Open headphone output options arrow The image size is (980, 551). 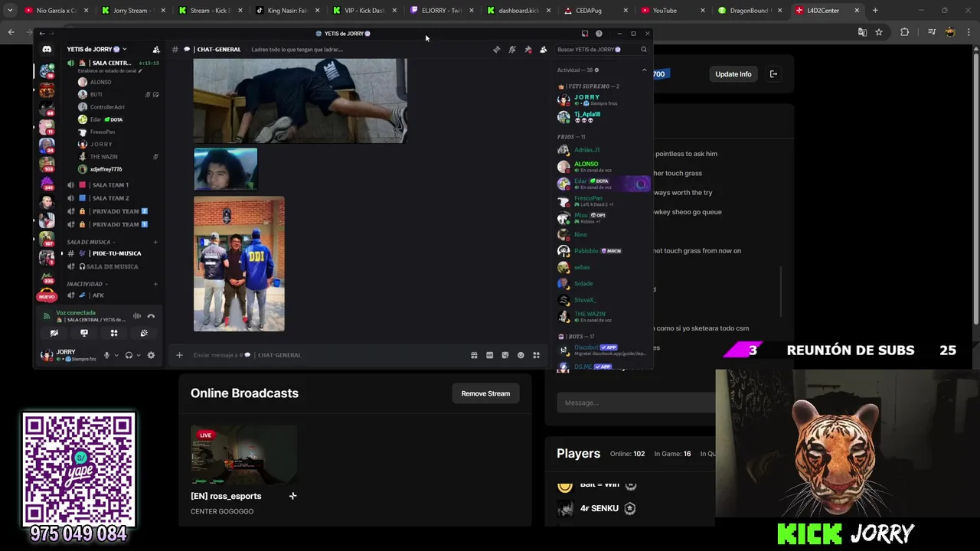pos(139,355)
